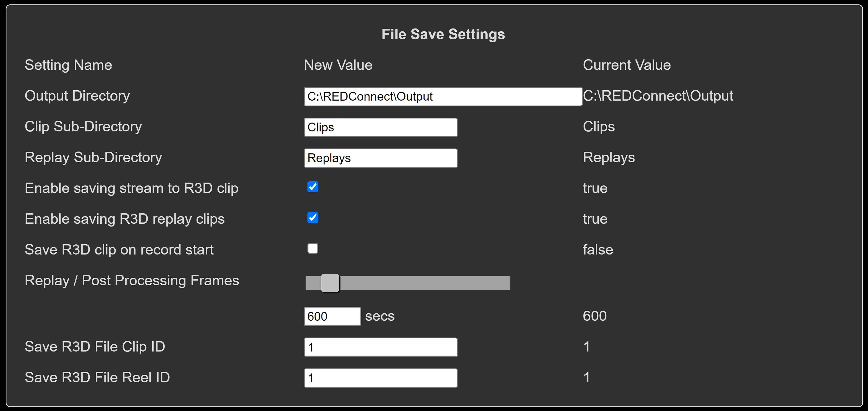868x411 pixels.
Task: Disable saving stream to R3D clip
Action: 313,187
